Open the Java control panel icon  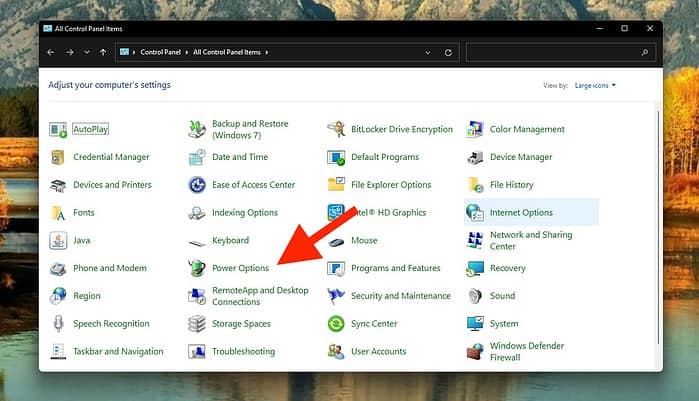[58, 240]
